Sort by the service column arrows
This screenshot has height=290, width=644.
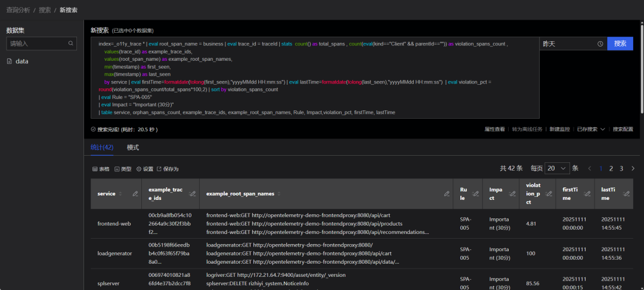[x=120, y=193]
